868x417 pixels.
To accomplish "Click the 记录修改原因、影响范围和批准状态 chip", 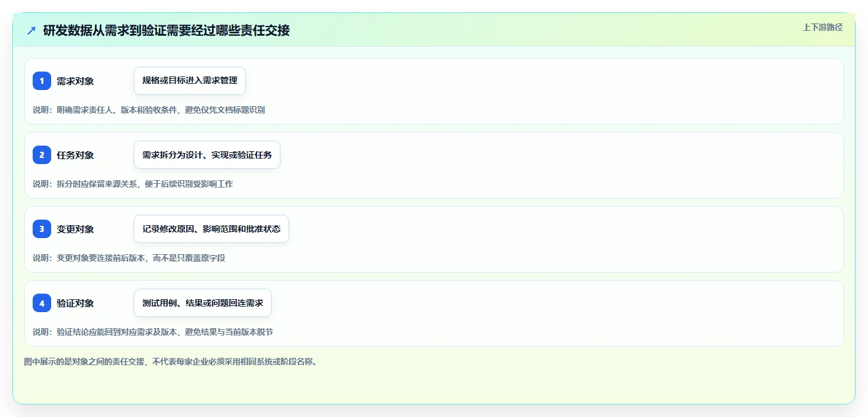I will pos(211,229).
